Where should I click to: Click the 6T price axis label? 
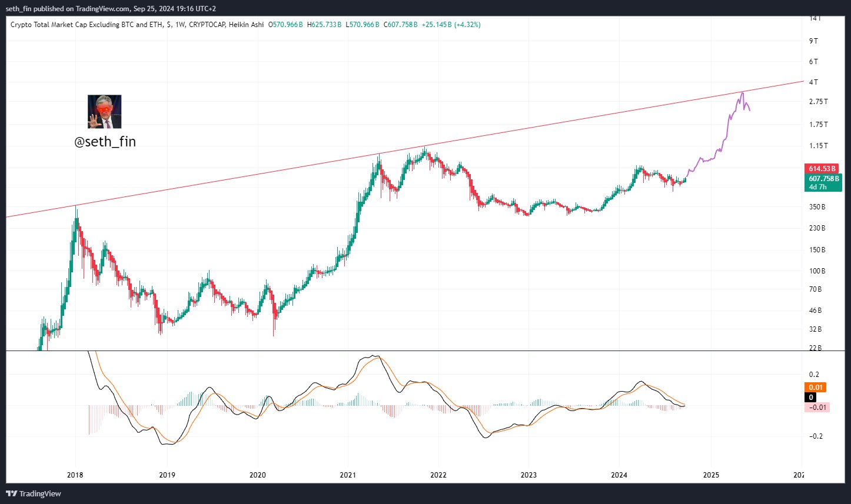(813, 62)
